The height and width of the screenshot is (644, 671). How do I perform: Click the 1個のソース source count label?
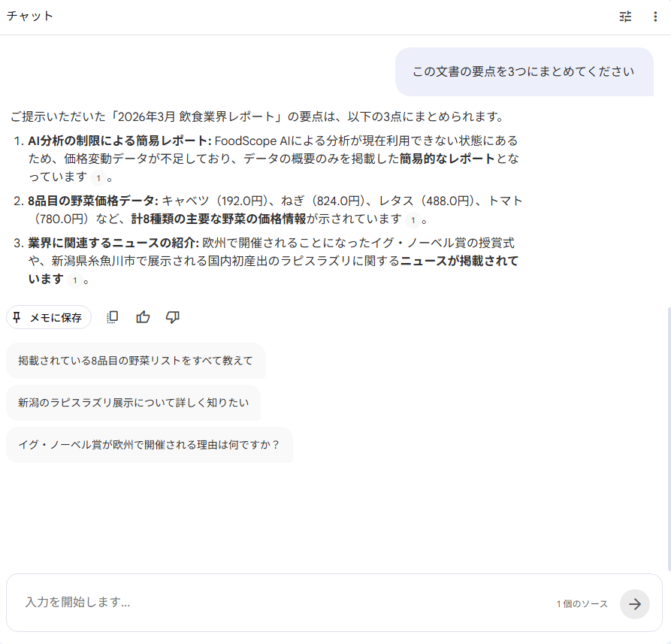pyautogui.click(x=582, y=603)
